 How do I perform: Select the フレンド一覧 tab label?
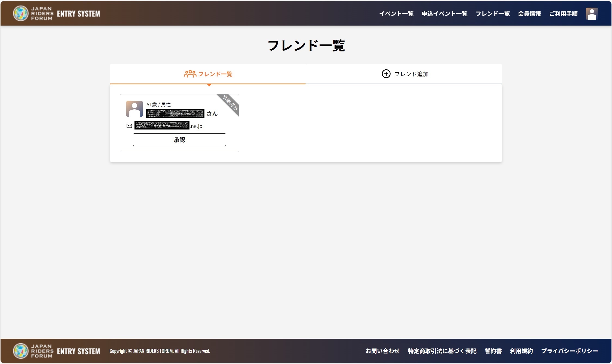coord(215,74)
